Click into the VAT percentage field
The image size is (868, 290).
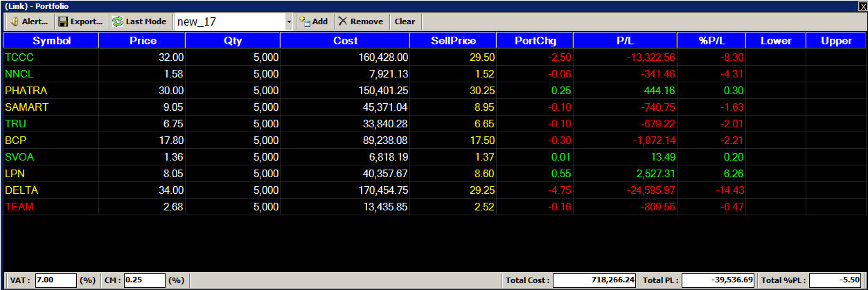[55, 280]
